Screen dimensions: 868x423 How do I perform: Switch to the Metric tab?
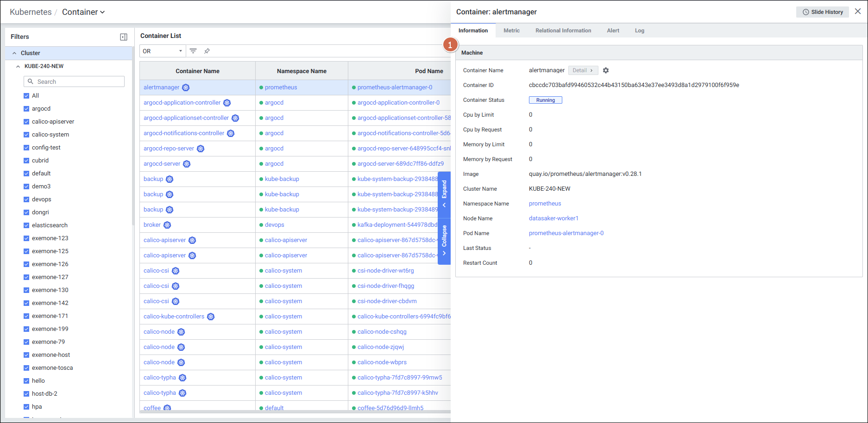(x=511, y=31)
